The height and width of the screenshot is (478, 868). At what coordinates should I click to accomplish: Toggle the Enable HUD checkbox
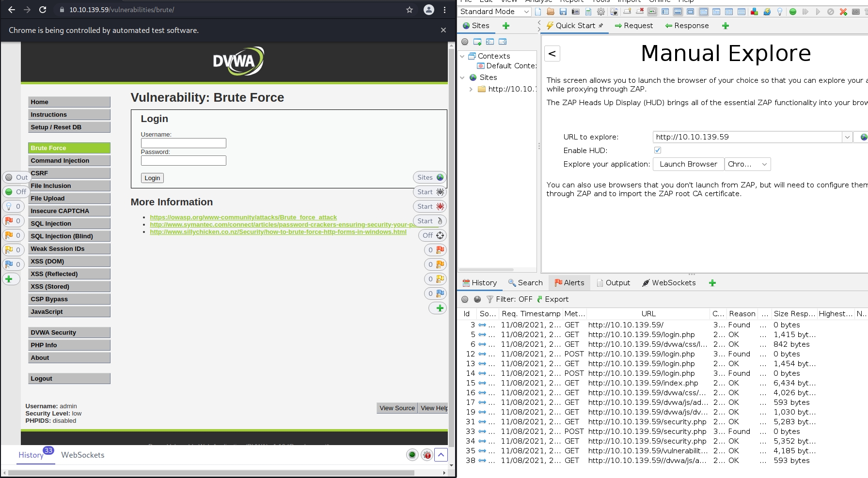pos(658,150)
